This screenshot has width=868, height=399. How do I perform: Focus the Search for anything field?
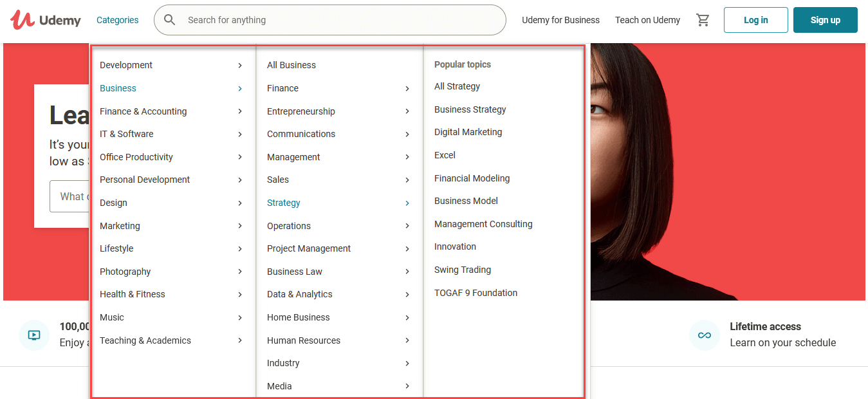330,20
